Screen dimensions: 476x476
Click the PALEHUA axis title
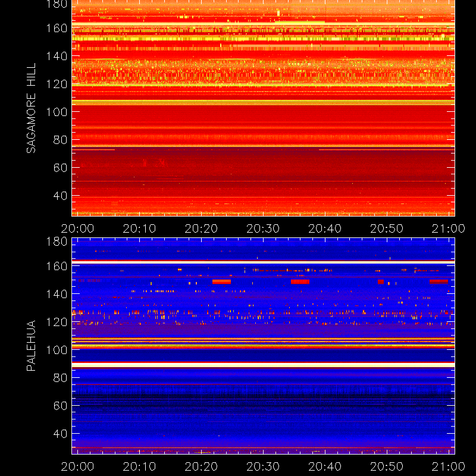pyautogui.click(x=31, y=346)
